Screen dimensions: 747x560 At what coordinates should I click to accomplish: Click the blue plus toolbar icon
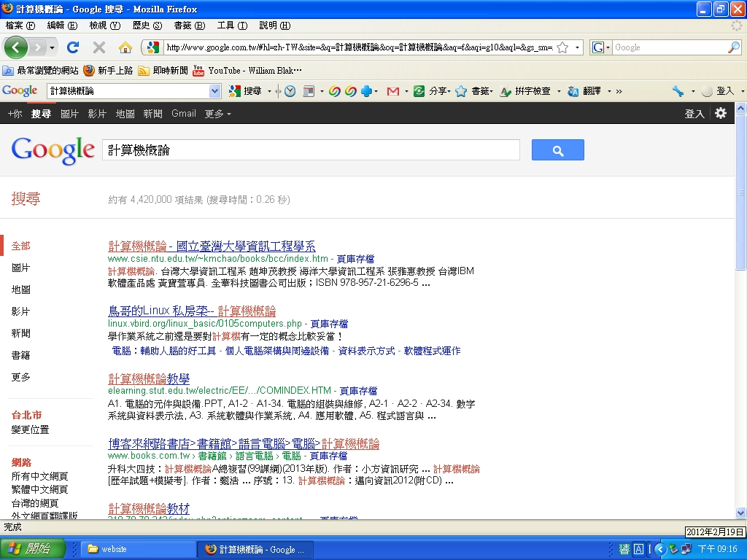coord(366,91)
